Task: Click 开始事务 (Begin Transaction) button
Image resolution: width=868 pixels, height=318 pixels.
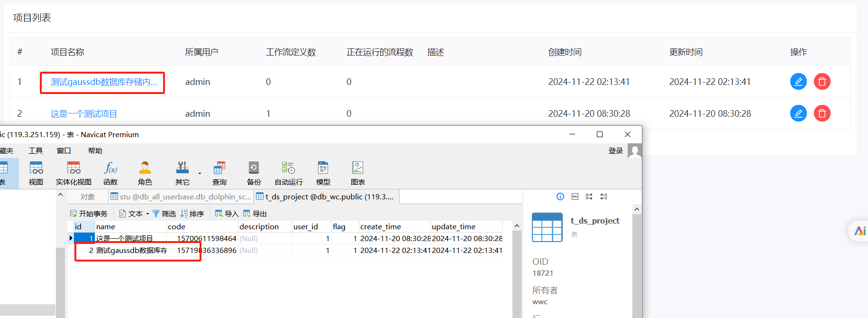Action: pyautogui.click(x=89, y=214)
